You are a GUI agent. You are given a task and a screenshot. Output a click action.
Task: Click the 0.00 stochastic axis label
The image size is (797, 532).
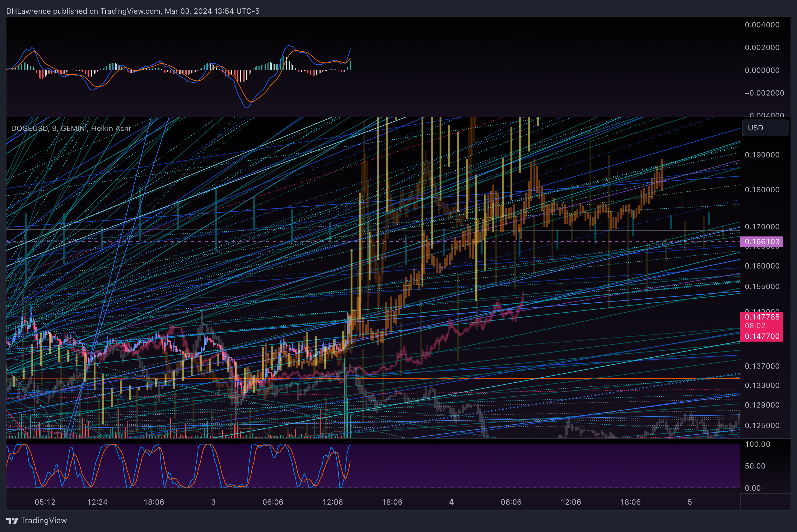pyautogui.click(x=753, y=488)
